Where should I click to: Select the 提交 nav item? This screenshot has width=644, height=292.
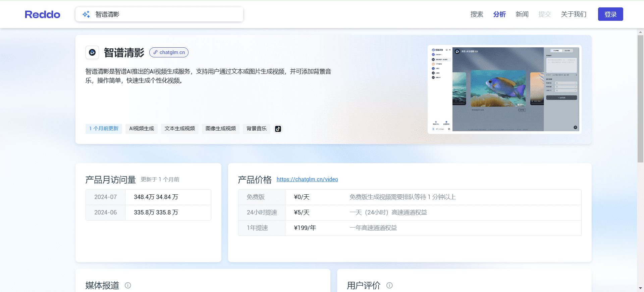pyautogui.click(x=545, y=14)
